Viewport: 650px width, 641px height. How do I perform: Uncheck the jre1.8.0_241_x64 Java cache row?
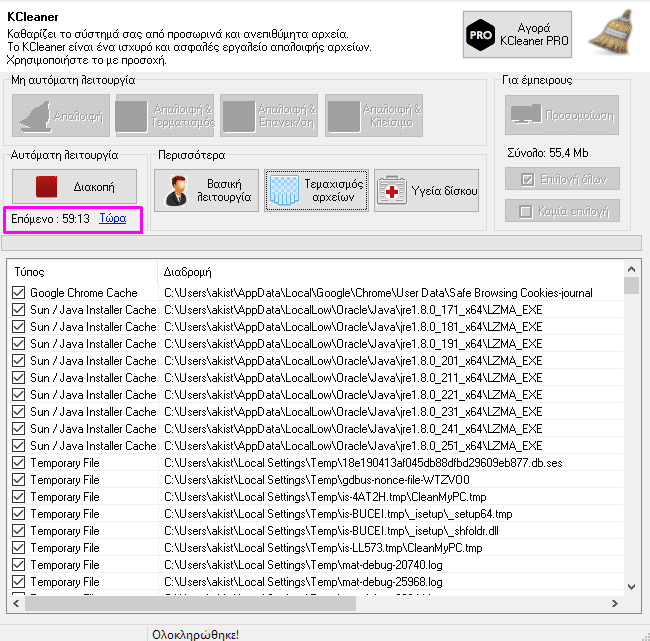pyautogui.click(x=18, y=429)
